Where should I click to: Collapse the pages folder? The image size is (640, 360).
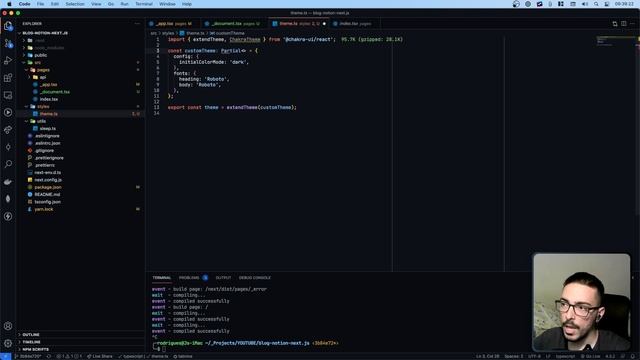(x=80, y=70)
